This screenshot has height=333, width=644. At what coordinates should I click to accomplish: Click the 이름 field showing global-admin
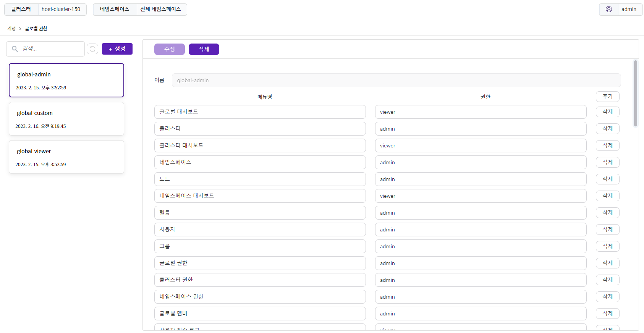click(x=396, y=80)
